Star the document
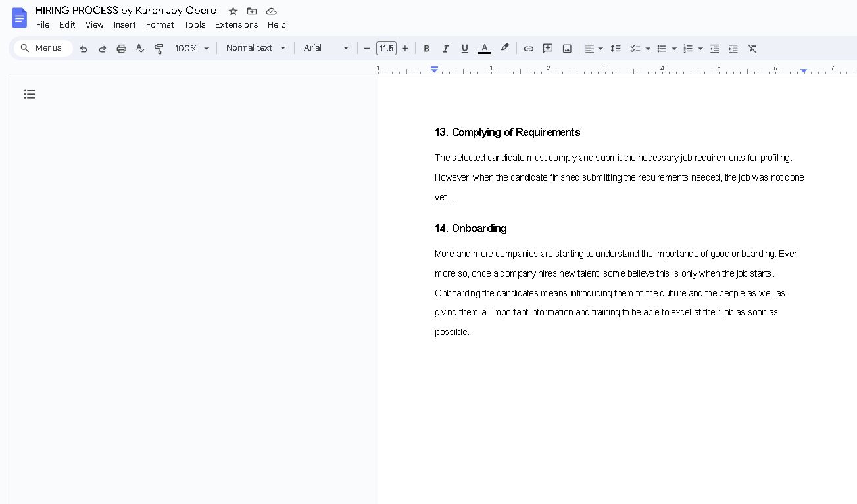This screenshot has height=504, width=857. tap(233, 11)
